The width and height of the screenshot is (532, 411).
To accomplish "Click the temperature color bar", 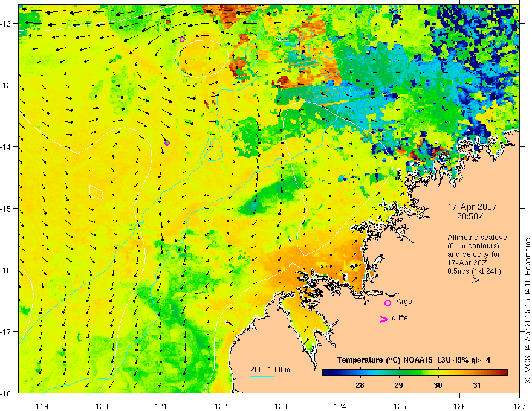I will (x=415, y=373).
